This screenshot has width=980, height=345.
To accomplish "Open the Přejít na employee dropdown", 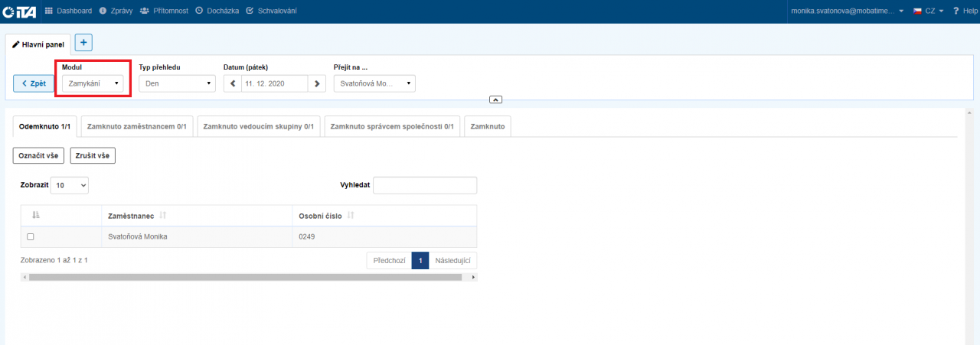I will pyautogui.click(x=374, y=83).
